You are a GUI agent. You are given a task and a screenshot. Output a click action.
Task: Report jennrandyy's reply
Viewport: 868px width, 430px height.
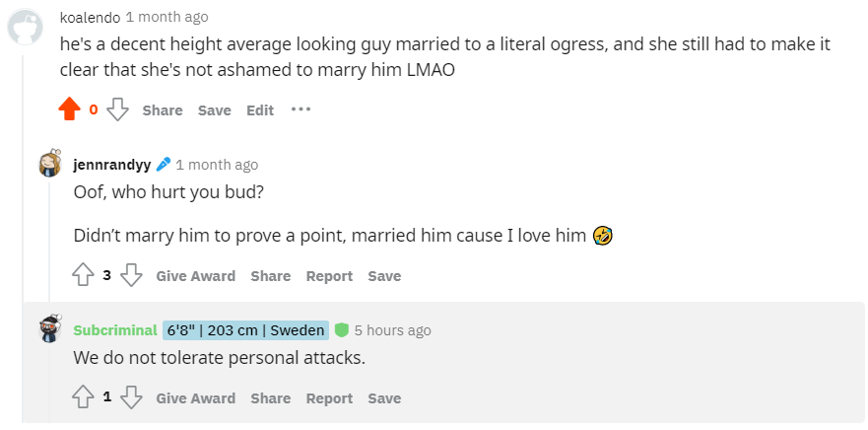point(329,276)
